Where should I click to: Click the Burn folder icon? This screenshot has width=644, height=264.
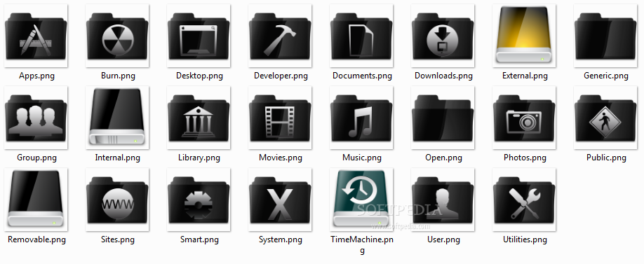pos(117,36)
